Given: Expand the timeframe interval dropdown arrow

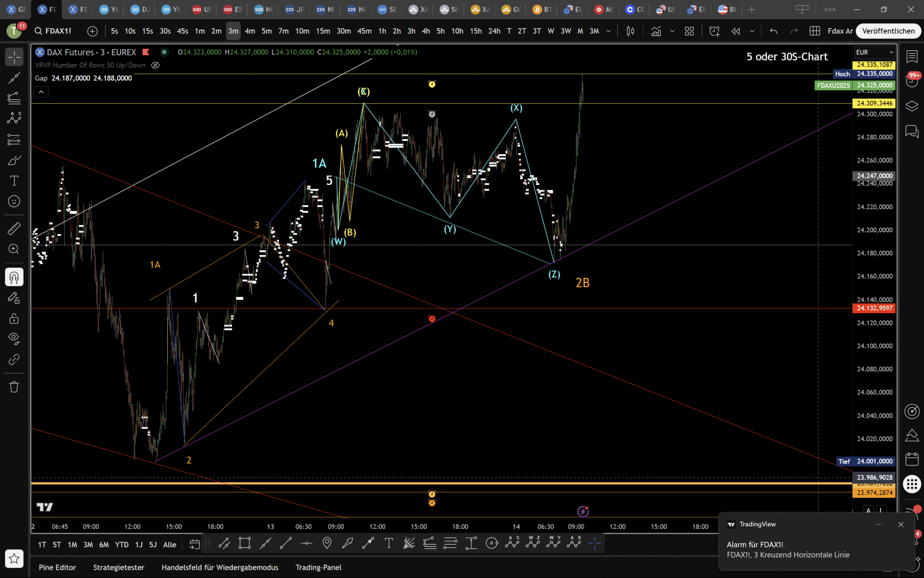Looking at the screenshot, I should [608, 31].
